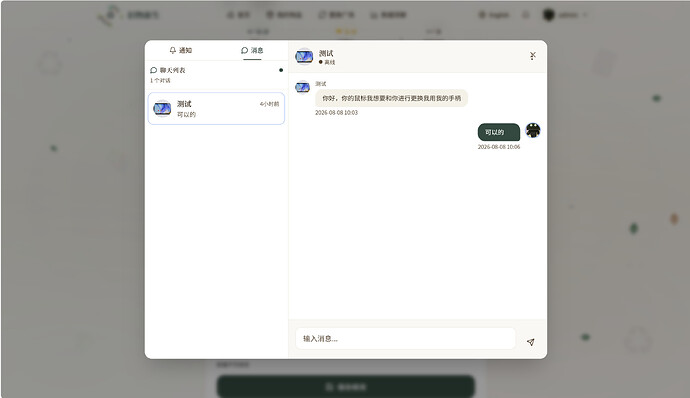Screen dimensions: 690x398
Task: Click the 可以的 preview text in the conversation row
Action: 186,114
